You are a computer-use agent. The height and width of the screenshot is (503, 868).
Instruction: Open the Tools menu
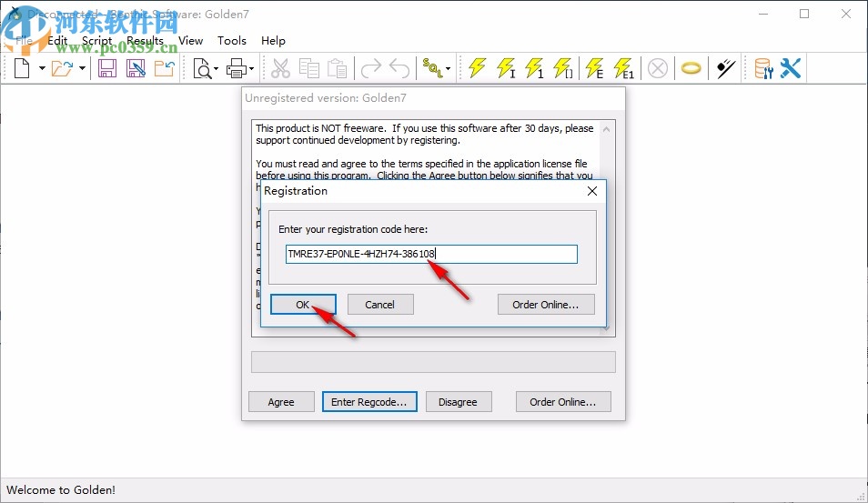(x=231, y=40)
